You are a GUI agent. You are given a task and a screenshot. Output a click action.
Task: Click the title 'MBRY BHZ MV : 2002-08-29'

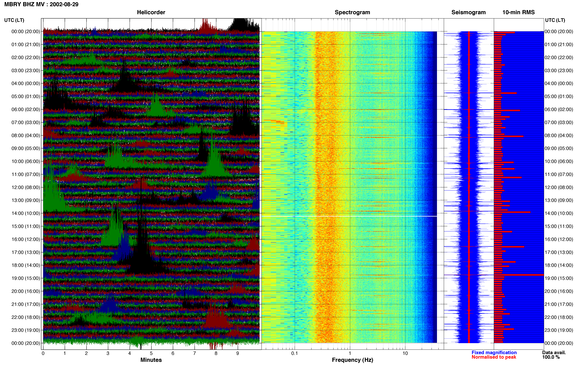point(41,4)
